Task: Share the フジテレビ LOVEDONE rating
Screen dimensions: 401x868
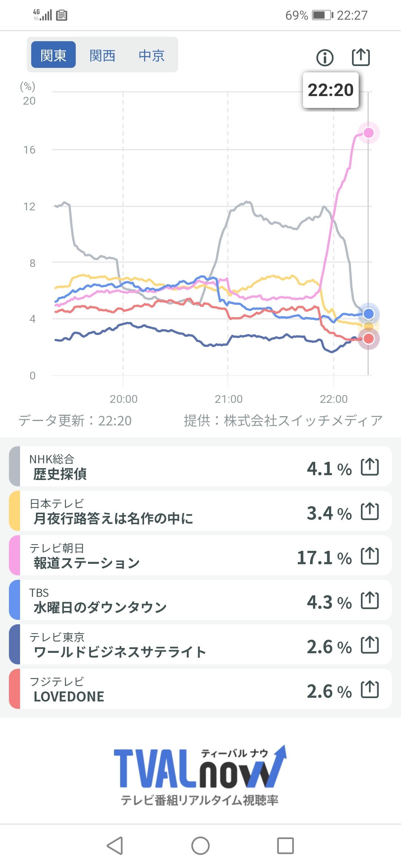Action: (x=370, y=689)
